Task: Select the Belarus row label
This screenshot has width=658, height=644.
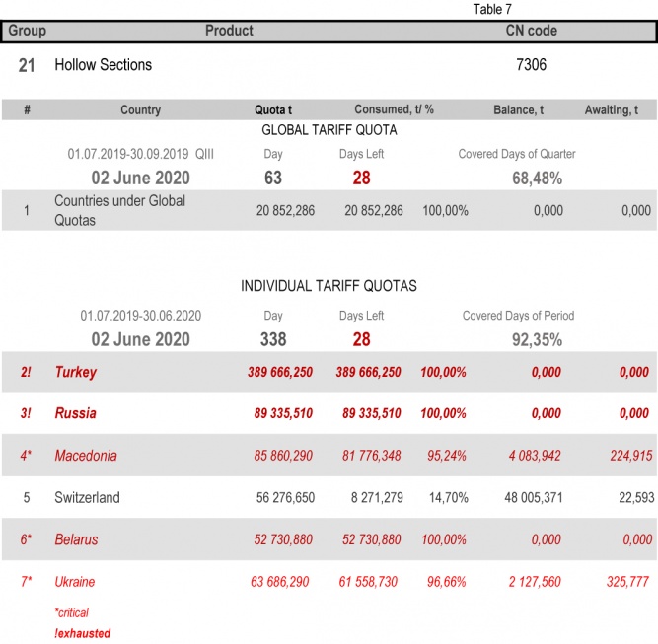Action: click(x=78, y=539)
